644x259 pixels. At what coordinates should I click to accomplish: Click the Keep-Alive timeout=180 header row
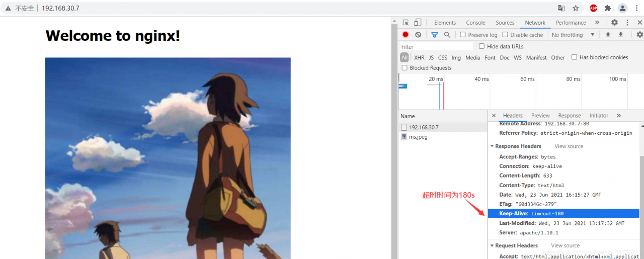click(x=563, y=214)
